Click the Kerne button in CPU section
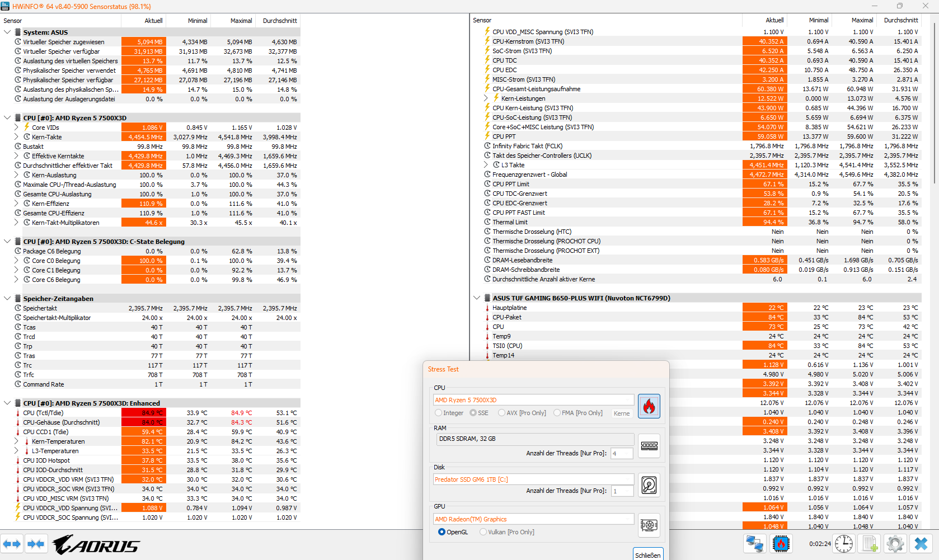The width and height of the screenshot is (939, 560). (x=622, y=413)
